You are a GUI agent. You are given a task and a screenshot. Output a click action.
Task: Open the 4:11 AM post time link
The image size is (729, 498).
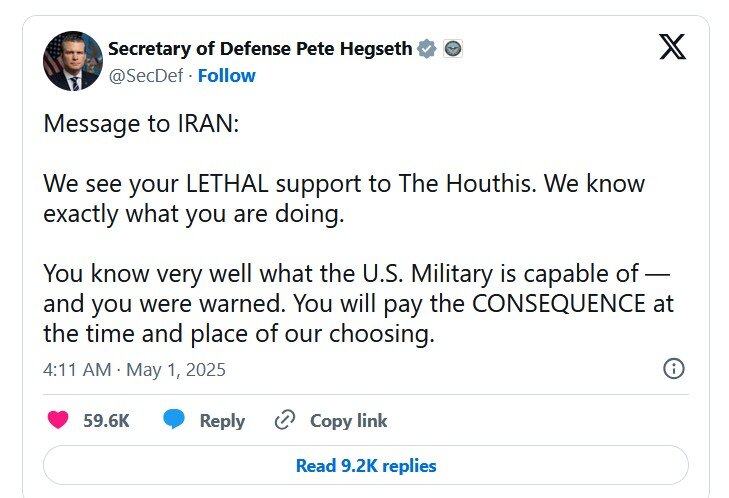click(75, 370)
